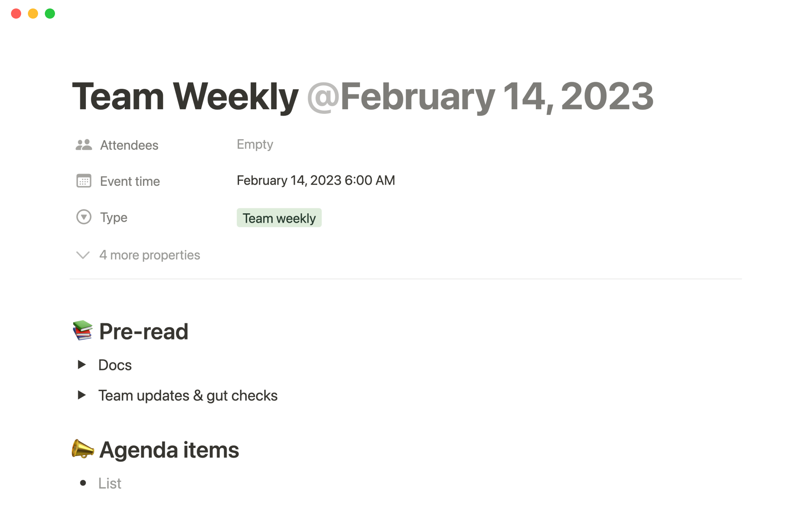The width and height of the screenshot is (812, 508).
Task: Click the Attendees property label
Action: pos(129,145)
